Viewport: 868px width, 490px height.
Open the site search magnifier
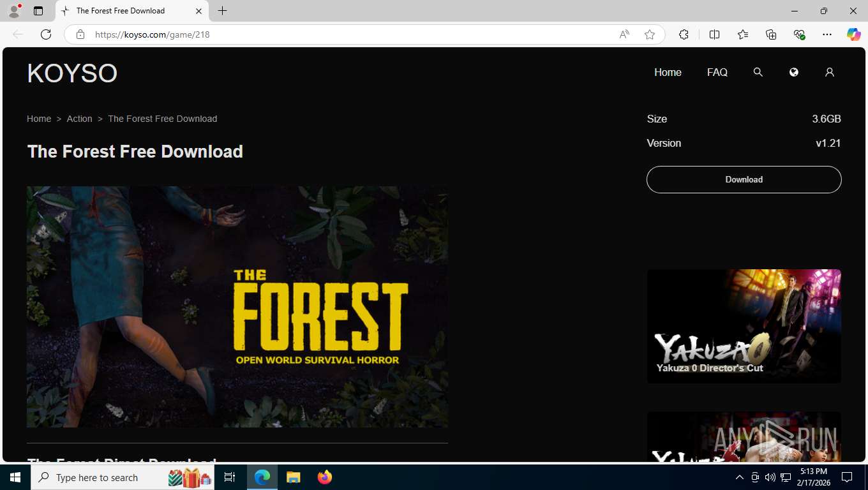point(758,72)
